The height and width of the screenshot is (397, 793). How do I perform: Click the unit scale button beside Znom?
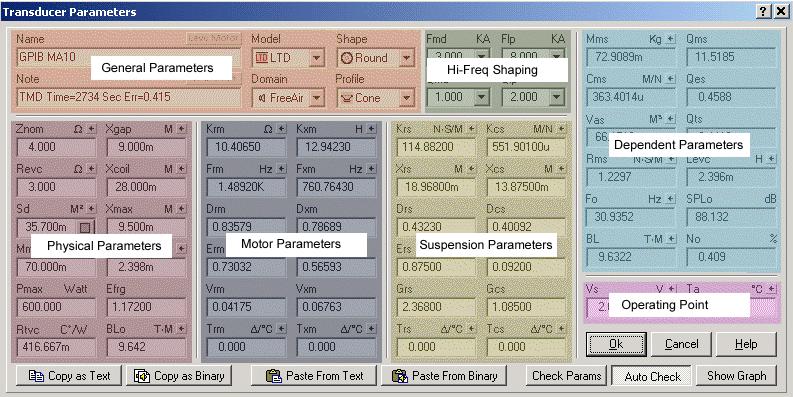pos(91,129)
